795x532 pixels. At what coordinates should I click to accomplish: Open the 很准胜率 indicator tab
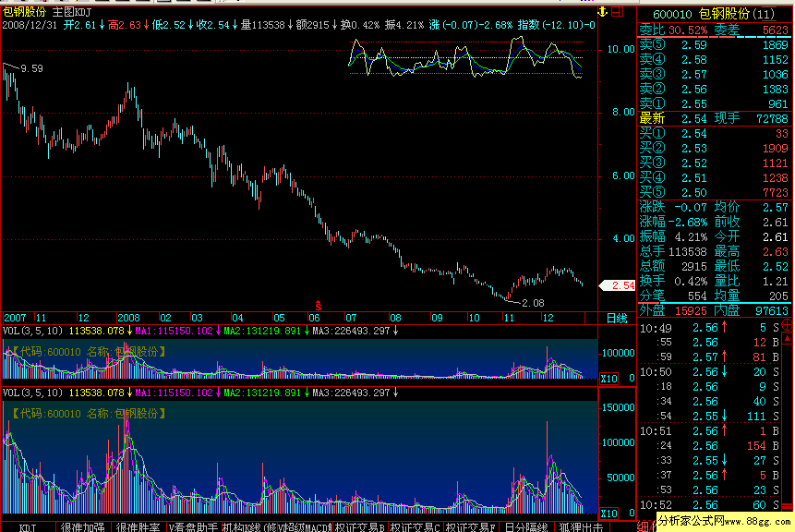138,527
